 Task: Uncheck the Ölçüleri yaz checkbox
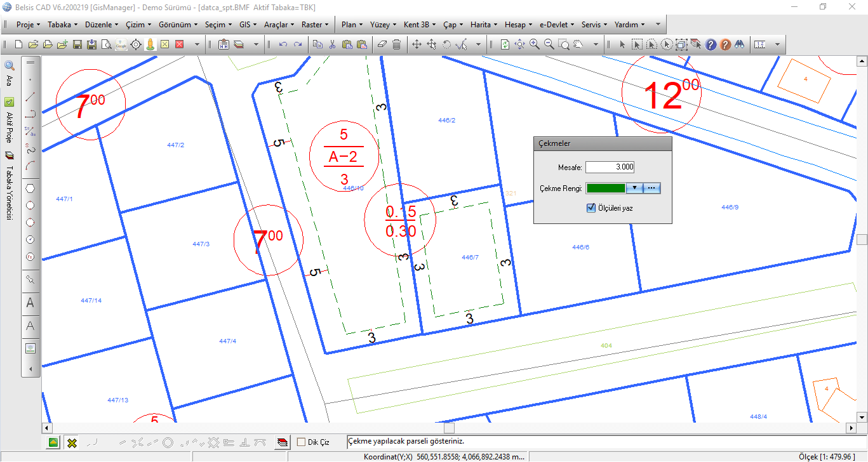(x=591, y=208)
